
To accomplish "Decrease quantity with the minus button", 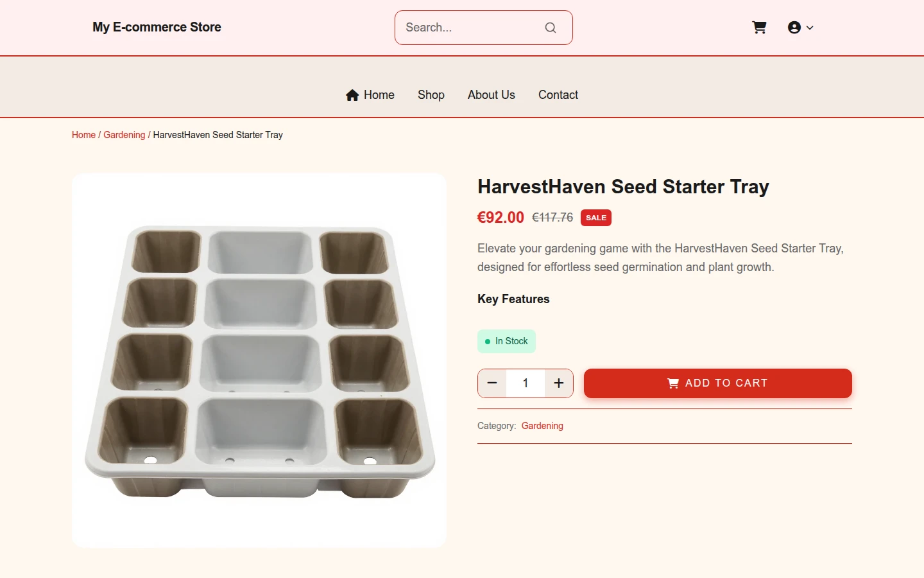I will (x=492, y=383).
